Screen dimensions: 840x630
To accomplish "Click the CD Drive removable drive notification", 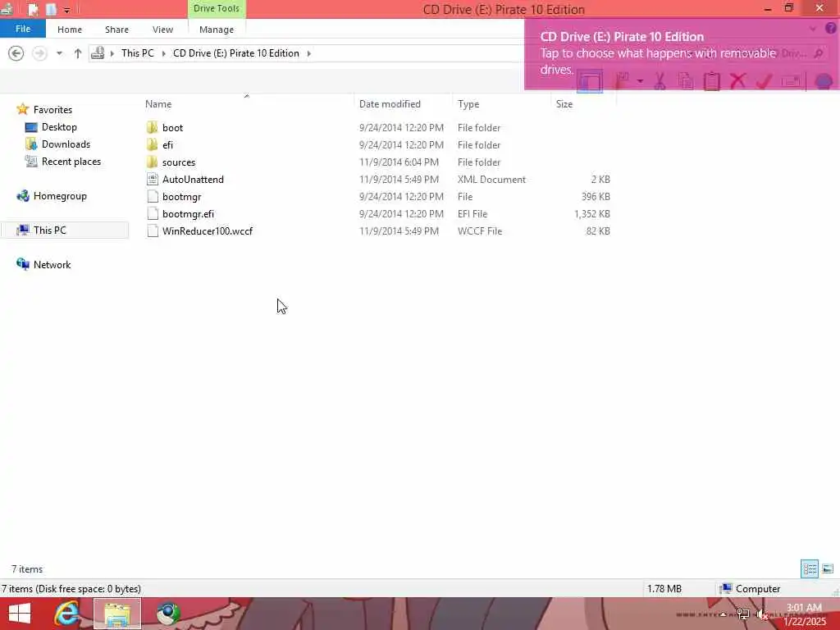I will click(682, 53).
